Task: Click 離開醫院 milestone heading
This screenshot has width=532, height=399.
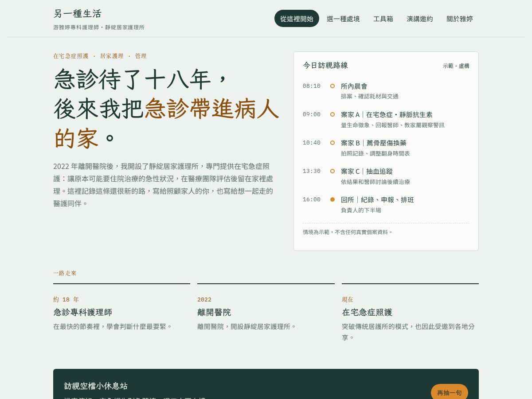Action: (x=214, y=312)
